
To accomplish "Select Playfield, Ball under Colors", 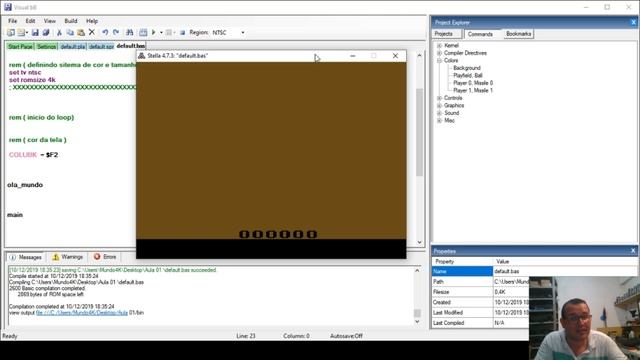I will (468, 76).
